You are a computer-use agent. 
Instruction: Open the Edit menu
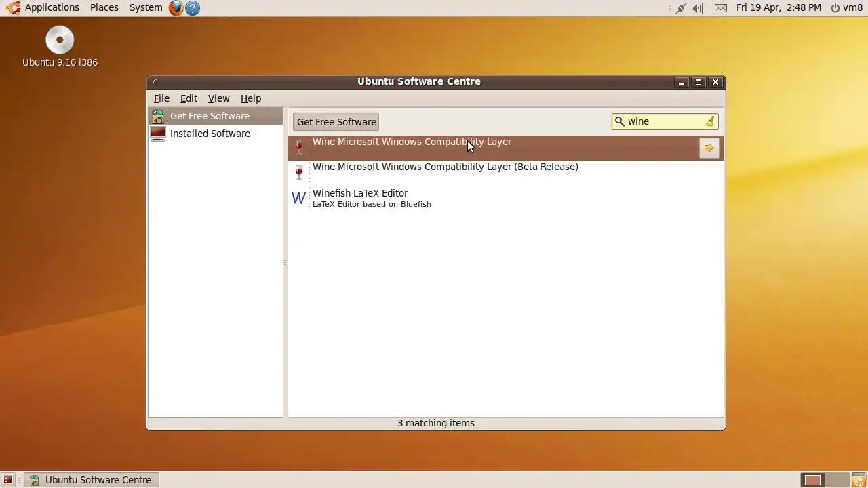click(189, 98)
